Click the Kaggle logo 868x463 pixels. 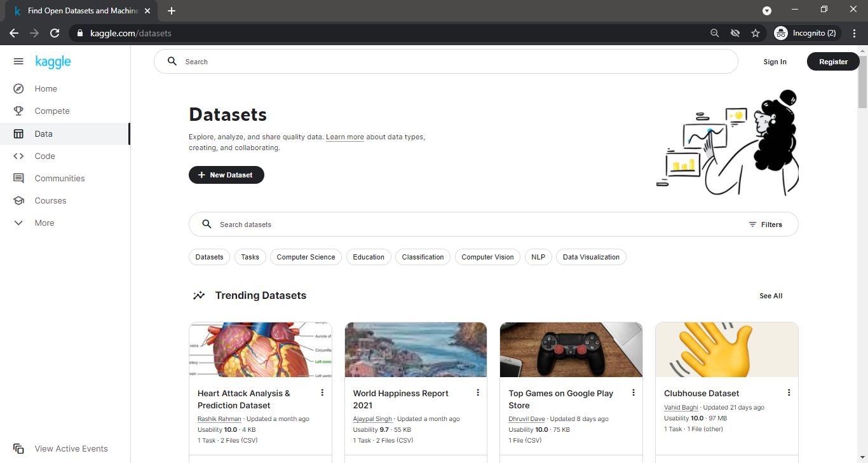click(x=53, y=61)
